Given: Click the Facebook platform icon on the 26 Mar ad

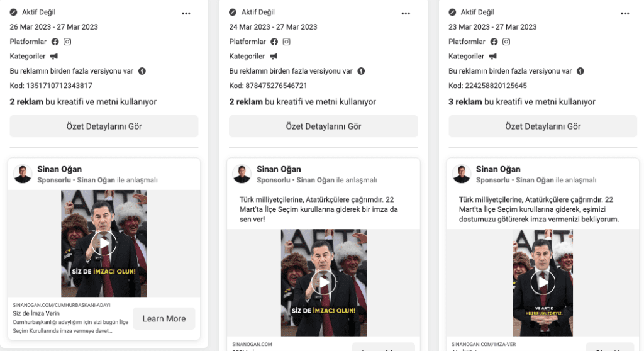Looking at the screenshot, I should pos(55,42).
